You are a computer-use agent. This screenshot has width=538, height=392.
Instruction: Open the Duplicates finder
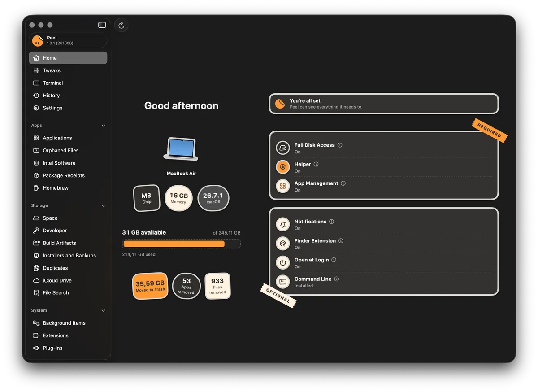pos(68,268)
